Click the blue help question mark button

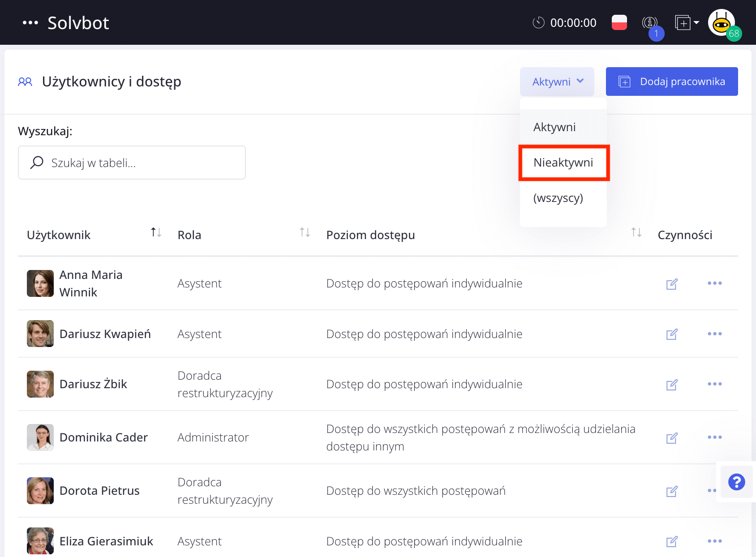(x=736, y=482)
